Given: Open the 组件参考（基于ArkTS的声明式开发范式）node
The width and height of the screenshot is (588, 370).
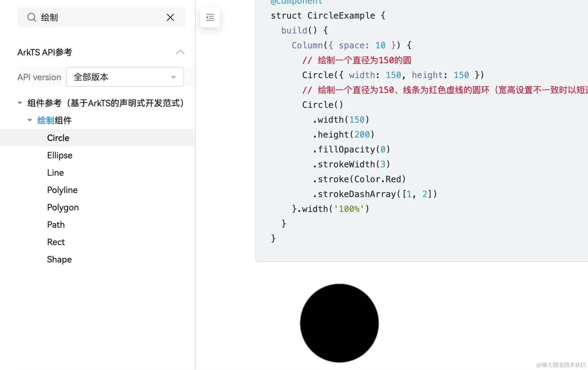Looking at the screenshot, I should coord(105,103).
